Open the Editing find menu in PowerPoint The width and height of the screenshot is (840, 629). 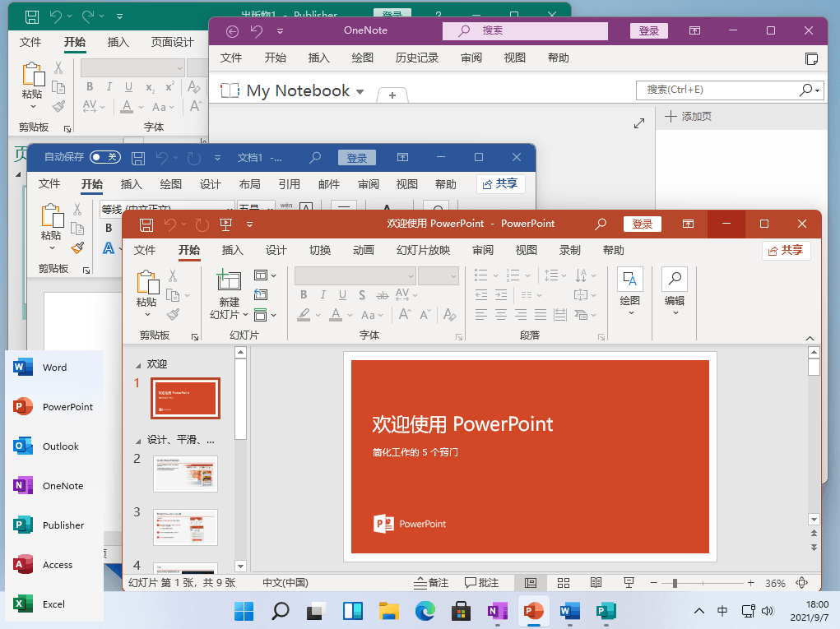pos(675,292)
